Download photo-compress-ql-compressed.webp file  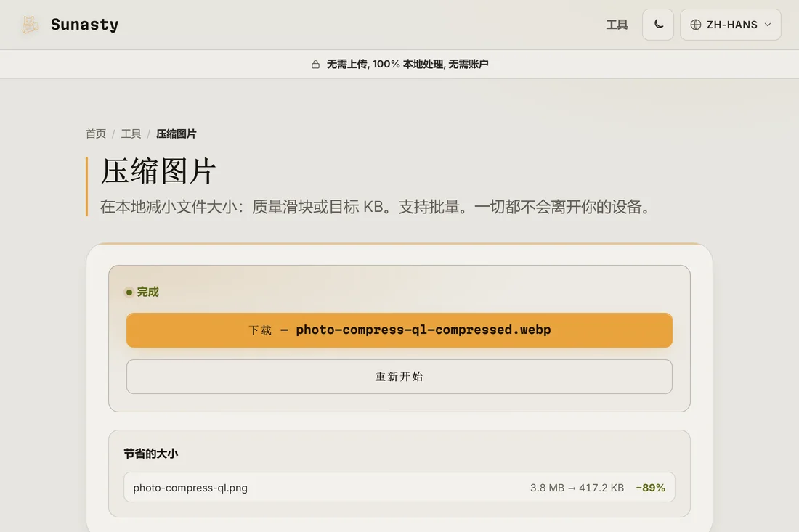click(x=399, y=330)
